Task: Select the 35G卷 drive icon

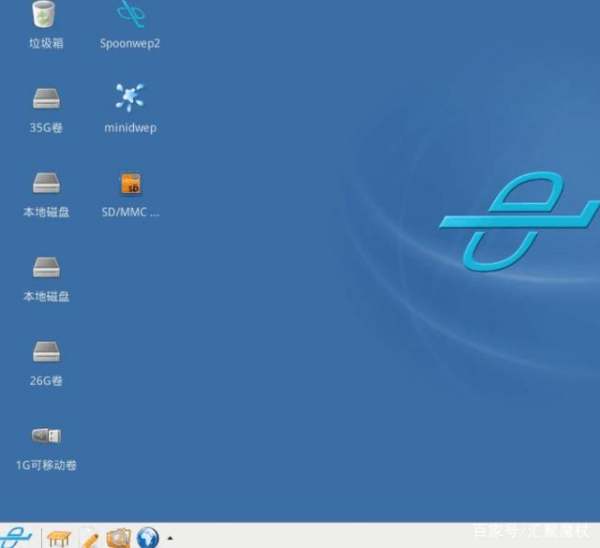Action: click(x=46, y=98)
